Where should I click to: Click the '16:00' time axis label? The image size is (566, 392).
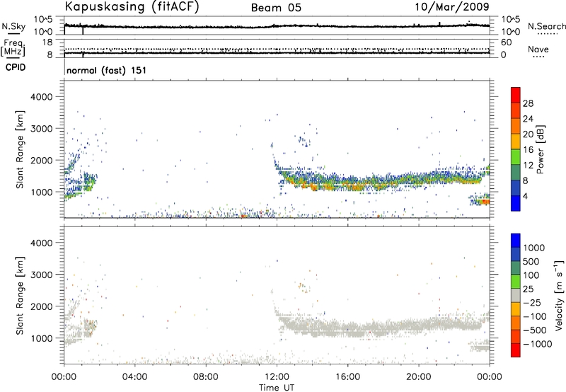(x=347, y=377)
